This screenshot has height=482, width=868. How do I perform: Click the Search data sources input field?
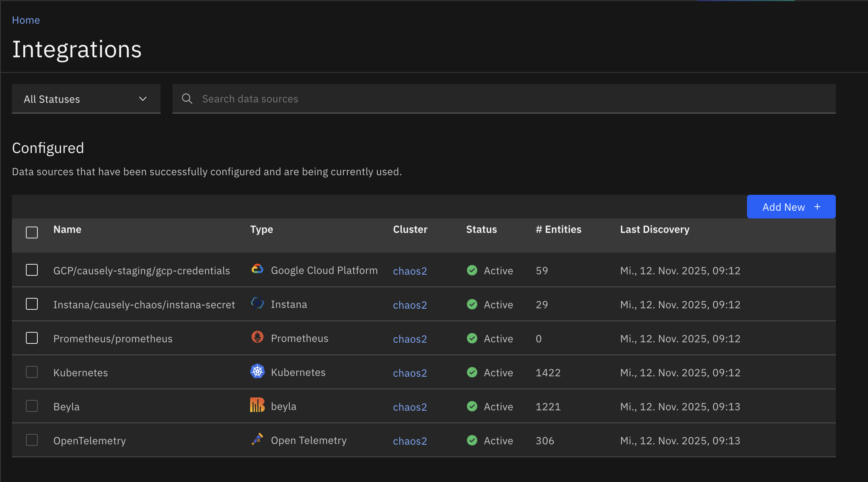pyautogui.click(x=370, y=99)
